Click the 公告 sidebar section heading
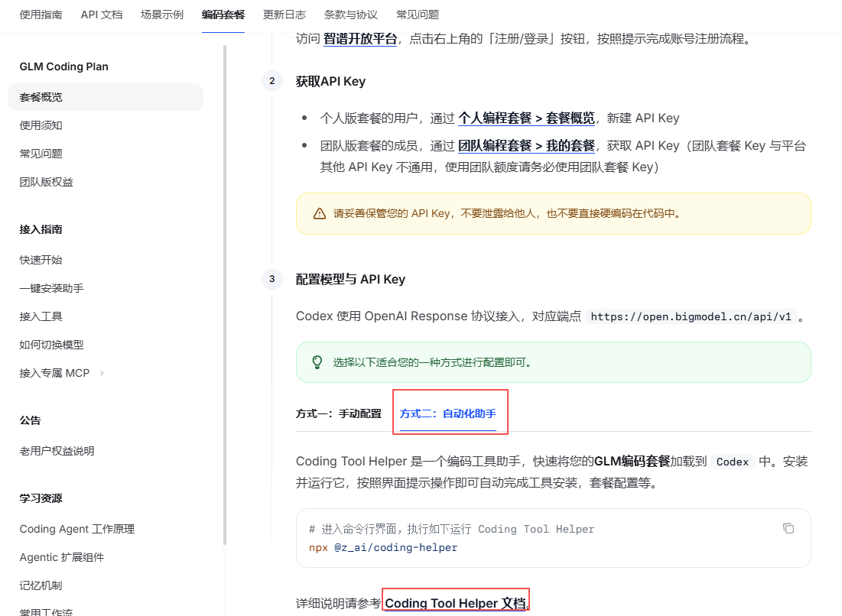Image resolution: width=842 pixels, height=616 pixels. (x=30, y=420)
